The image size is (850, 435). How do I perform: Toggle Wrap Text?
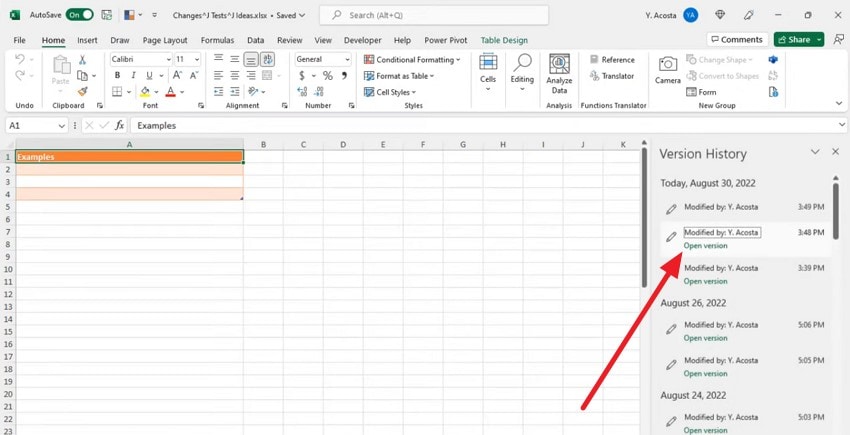tap(267, 59)
